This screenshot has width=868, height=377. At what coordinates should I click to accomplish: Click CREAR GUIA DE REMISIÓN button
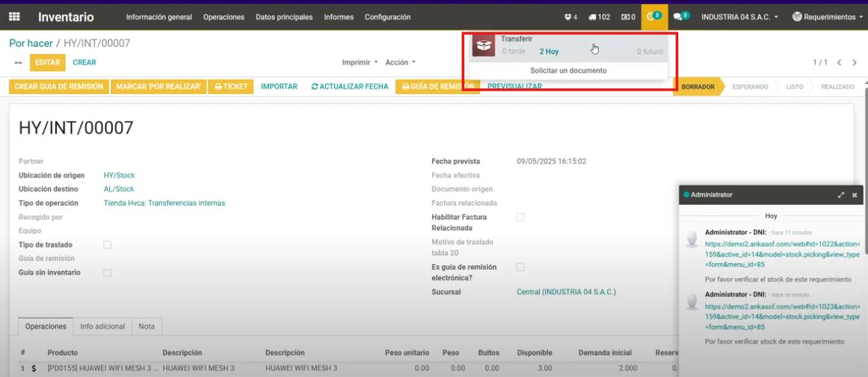59,87
